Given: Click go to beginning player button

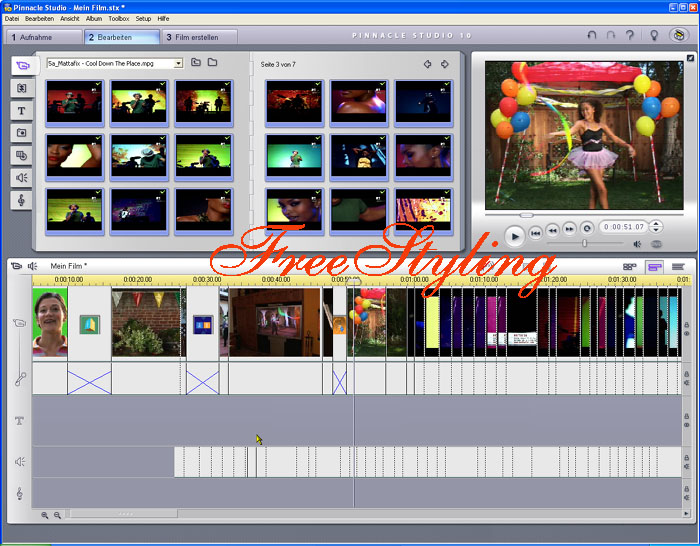Looking at the screenshot, I should (535, 231).
